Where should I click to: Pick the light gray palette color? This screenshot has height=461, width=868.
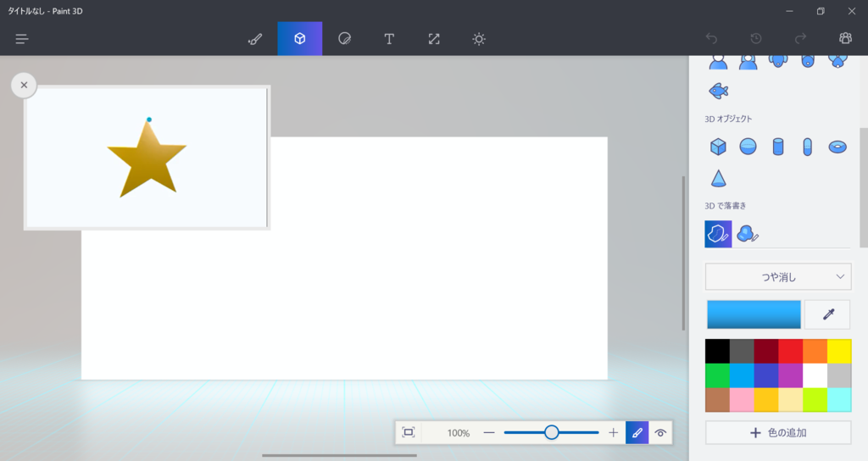tap(839, 375)
